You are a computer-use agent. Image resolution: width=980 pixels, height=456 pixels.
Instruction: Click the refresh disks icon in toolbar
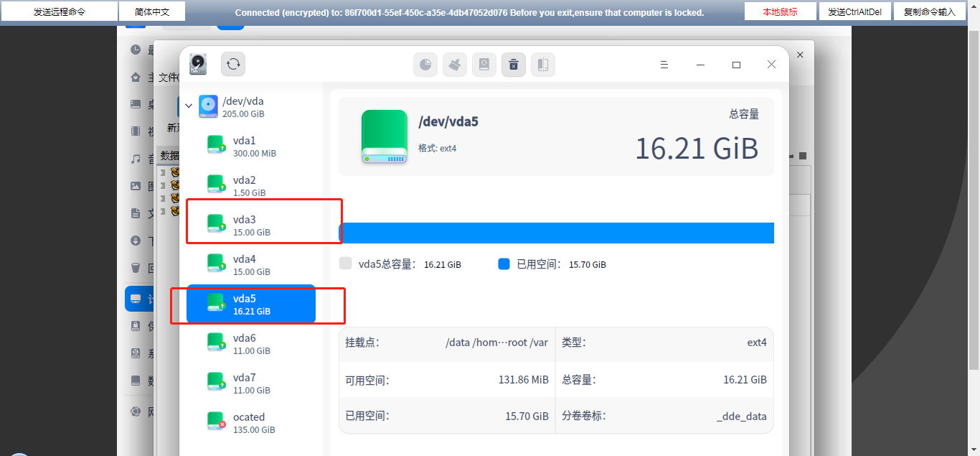[233, 65]
